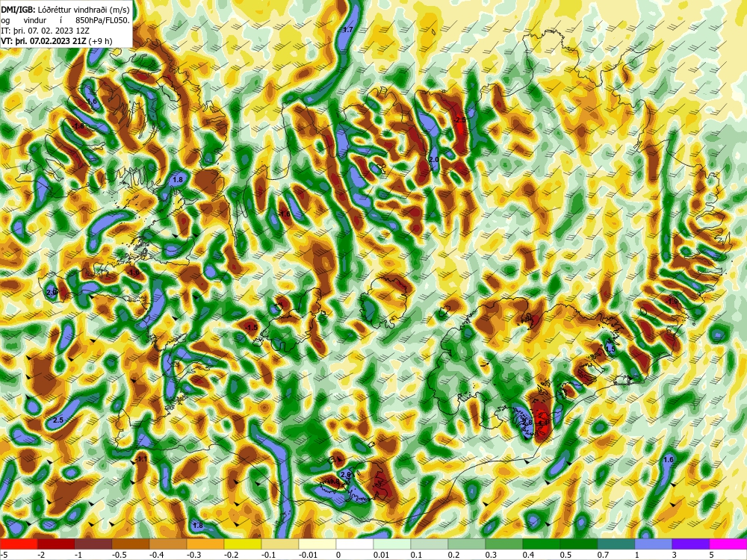Click the map value label '-1.1'
747x560 pixels.
pos(141,459)
